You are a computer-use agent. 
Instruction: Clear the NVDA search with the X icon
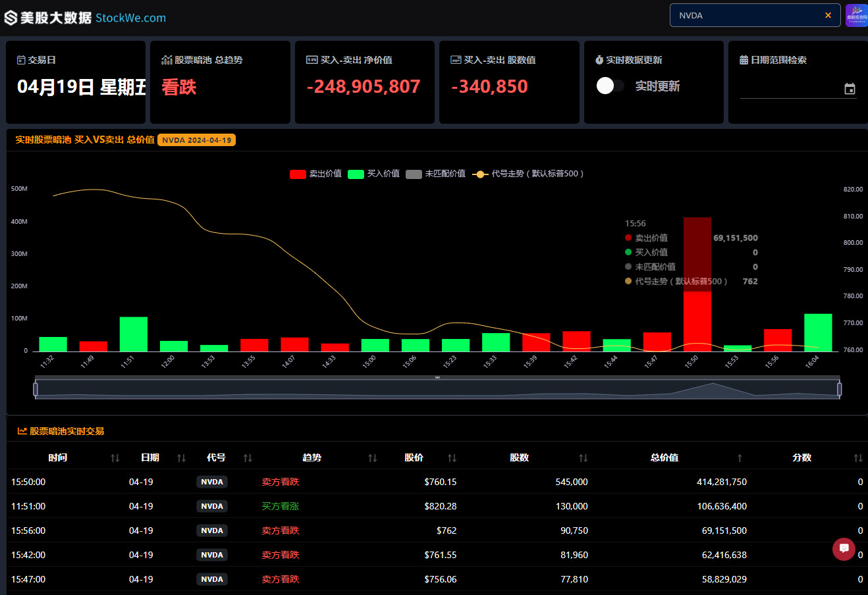tap(828, 15)
